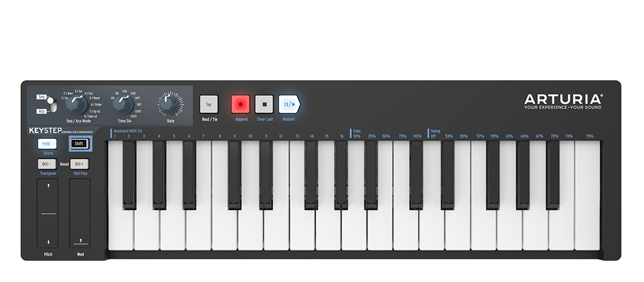Click the Oct+ button
This screenshot has height=282, width=644.
[x=80, y=164]
